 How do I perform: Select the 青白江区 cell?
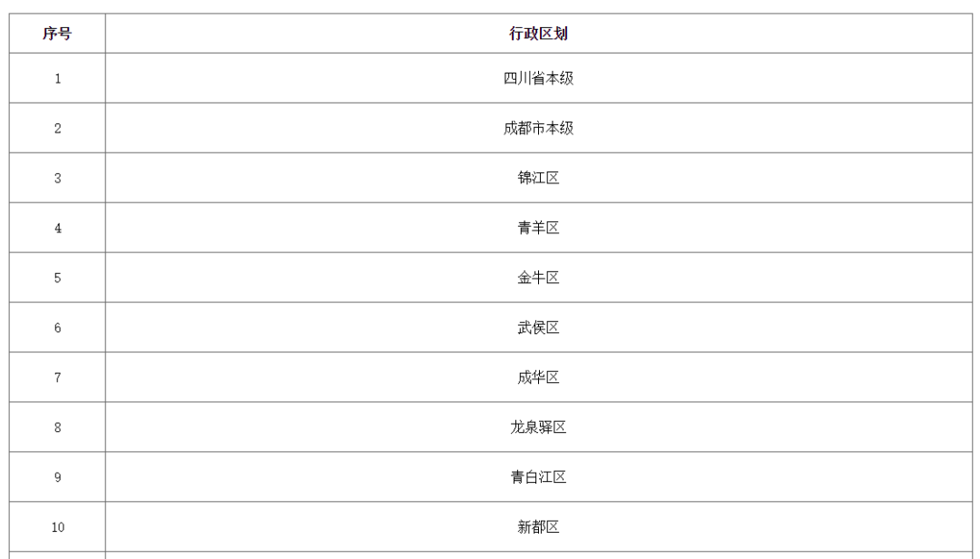click(539, 477)
